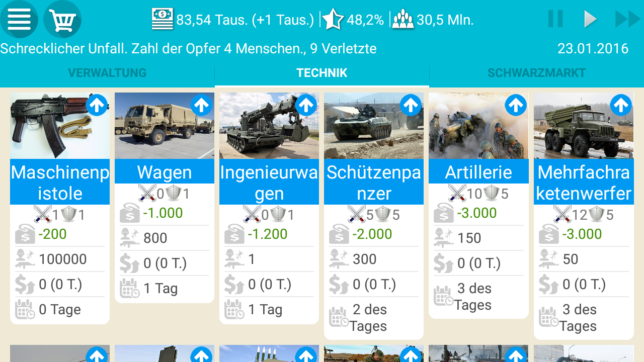Click upgrade arrow on Schützenpanzer card
This screenshot has height=362, width=644.
pos(411,105)
